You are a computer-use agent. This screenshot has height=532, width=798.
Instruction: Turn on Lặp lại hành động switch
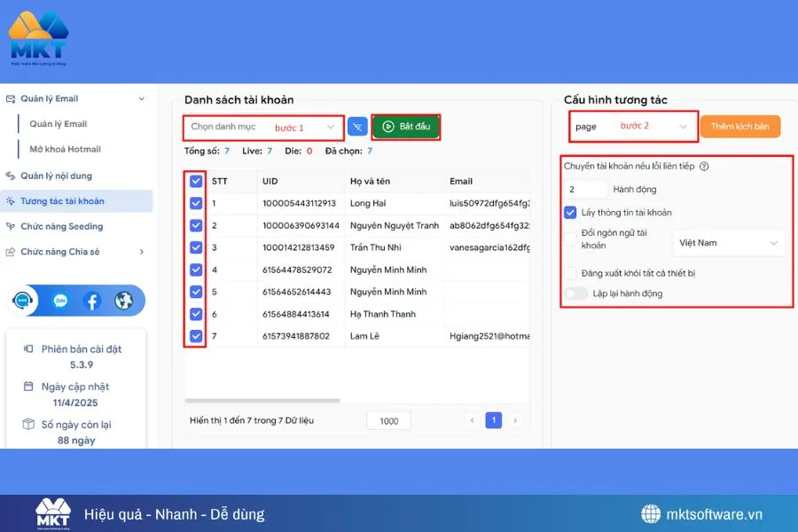pyautogui.click(x=576, y=293)
